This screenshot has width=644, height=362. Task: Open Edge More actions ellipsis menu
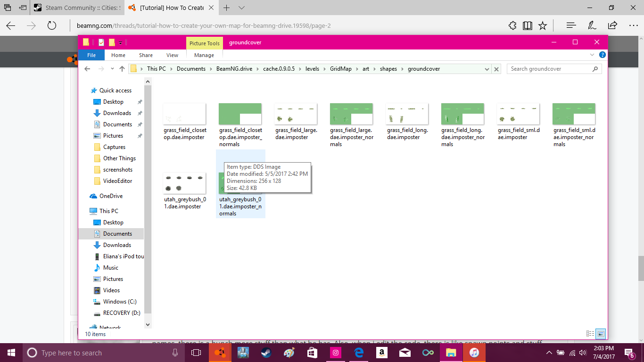(633, 25)
